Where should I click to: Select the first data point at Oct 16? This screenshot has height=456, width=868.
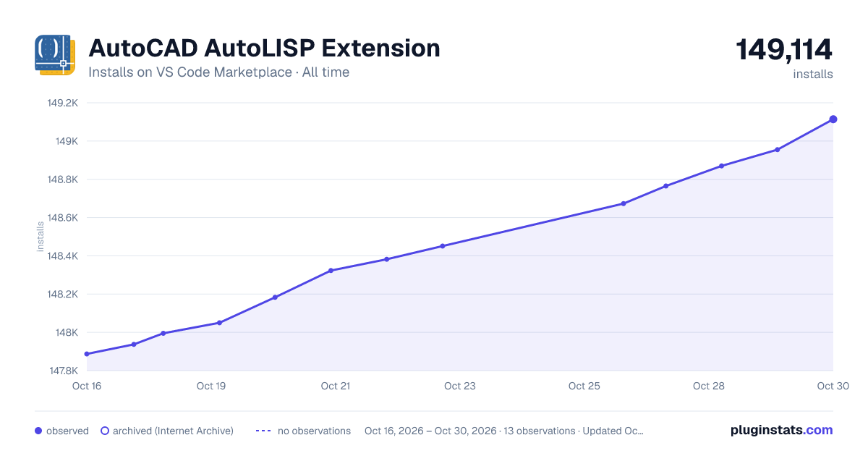87,354
